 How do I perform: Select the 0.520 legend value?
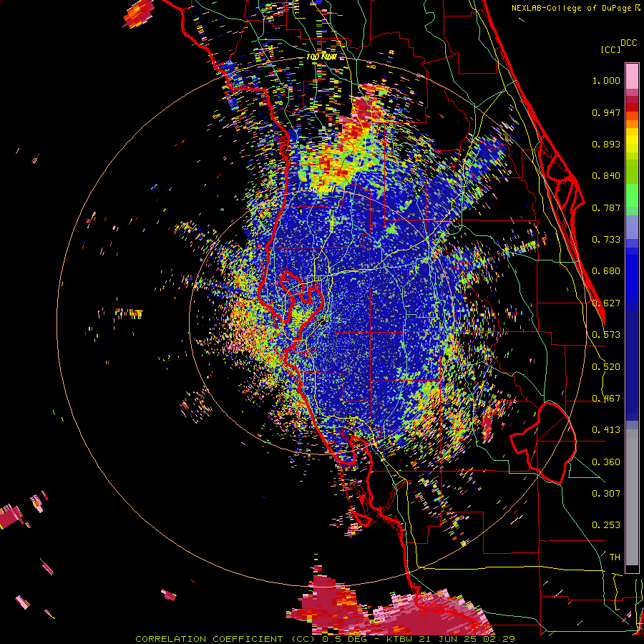[x=606, y=367]
